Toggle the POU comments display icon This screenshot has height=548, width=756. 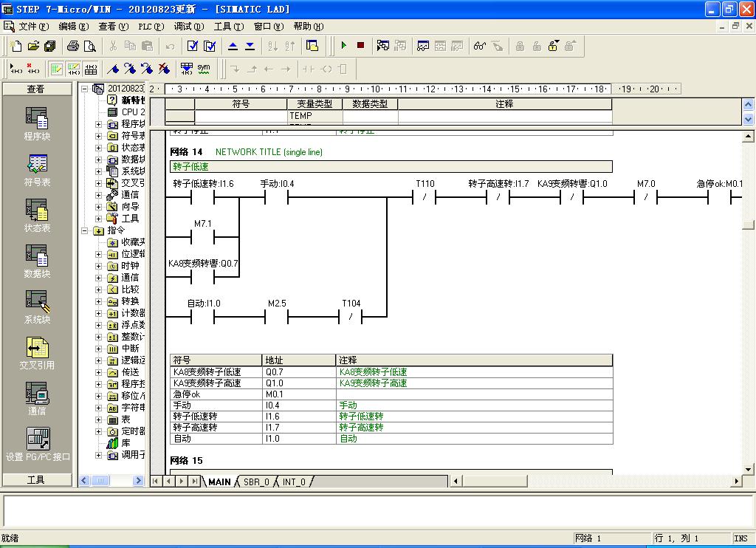(x=56, y=69)
